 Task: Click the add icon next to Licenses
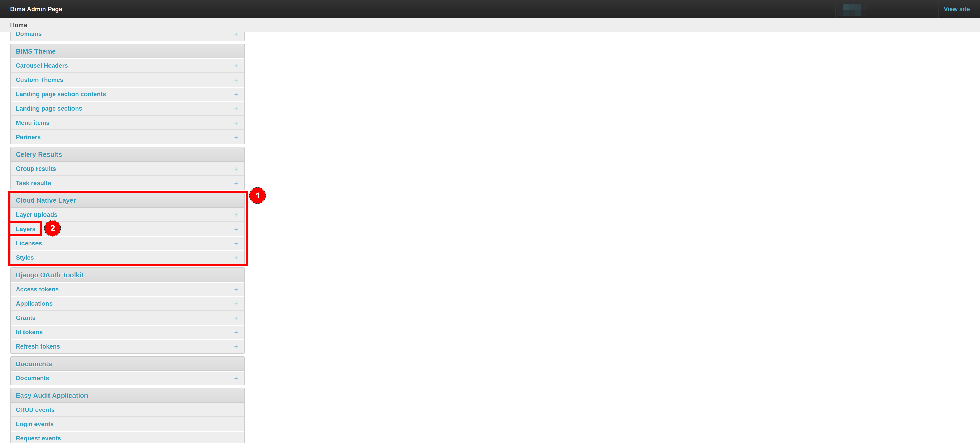[x=236, y=243]
